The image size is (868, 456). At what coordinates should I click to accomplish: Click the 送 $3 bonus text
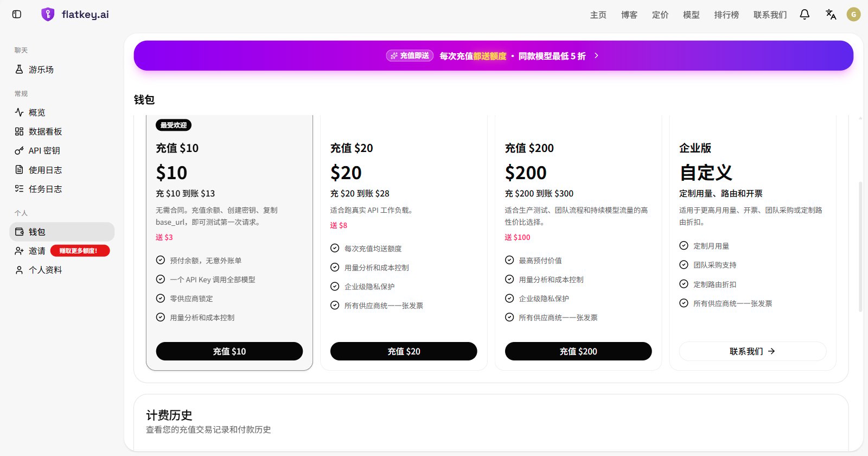pos(164,237)
